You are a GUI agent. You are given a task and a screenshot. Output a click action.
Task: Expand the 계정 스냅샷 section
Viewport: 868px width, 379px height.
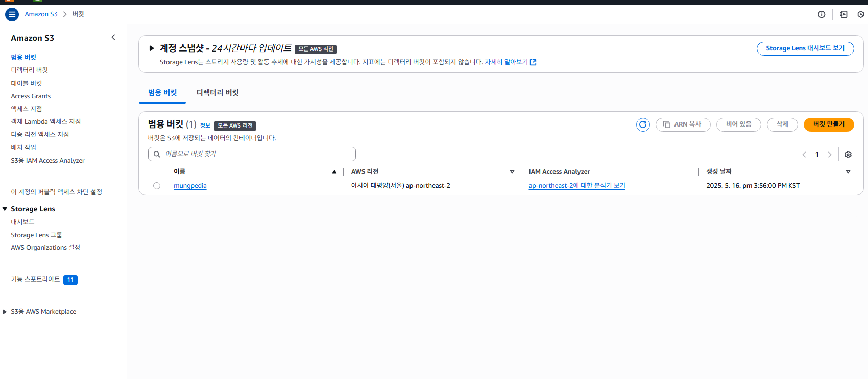click(152, 48)
